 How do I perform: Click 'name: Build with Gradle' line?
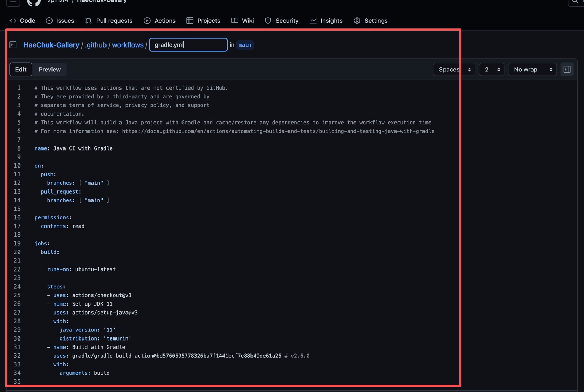86,347
